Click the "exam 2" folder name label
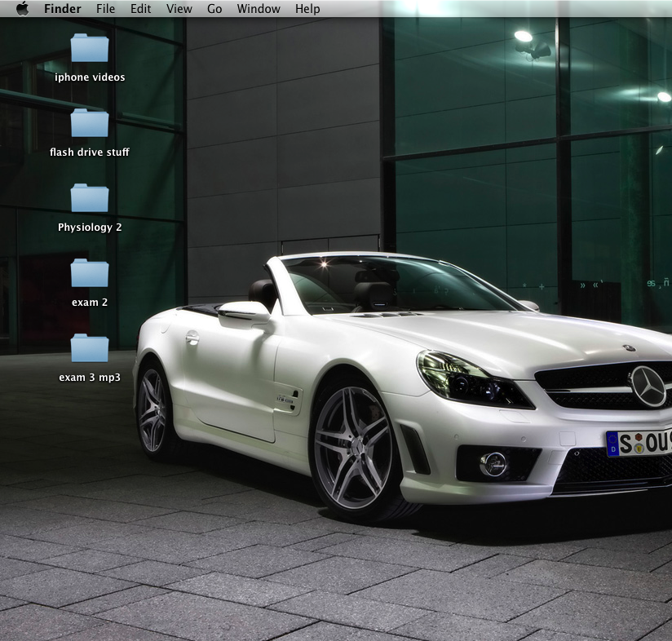Screen dimensions: 672x641 90,303
